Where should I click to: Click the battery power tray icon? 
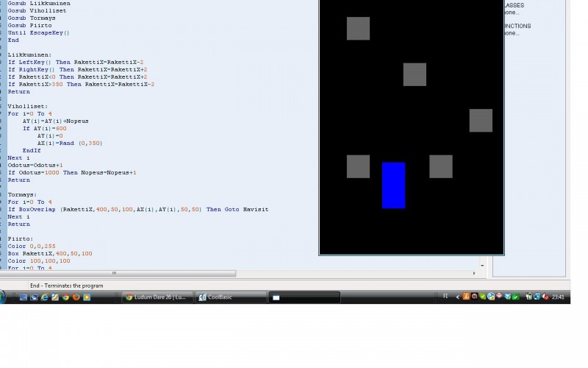tap(529, 297)
